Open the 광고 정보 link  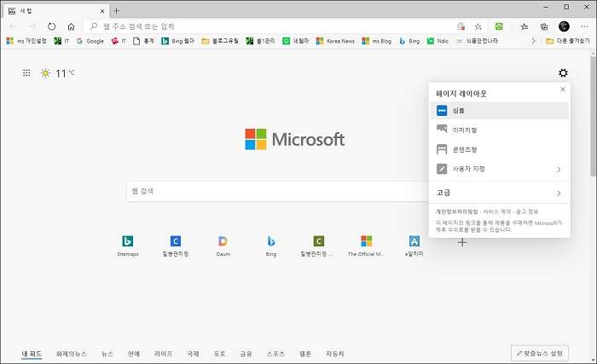(x=527, y=211)
